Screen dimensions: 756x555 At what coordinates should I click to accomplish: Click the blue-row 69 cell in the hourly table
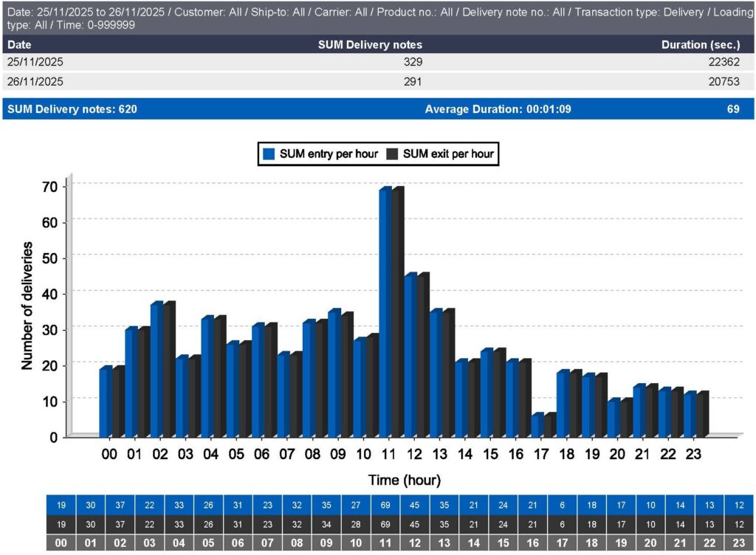tap(385, 505)
